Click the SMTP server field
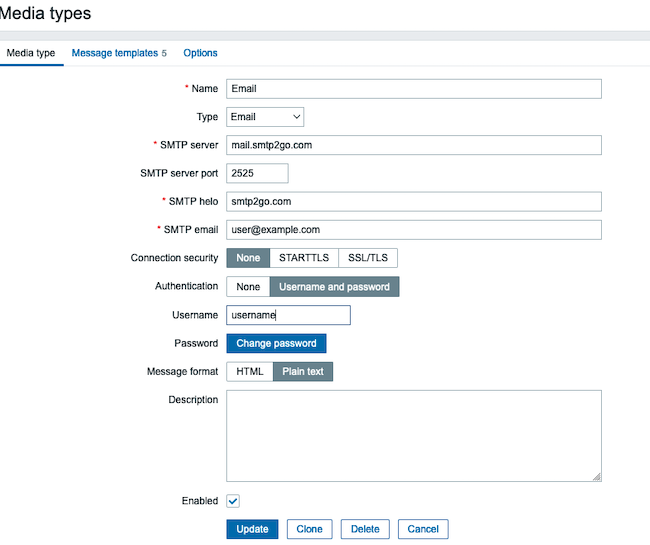This screenshot has height=545, width=650. (414, 145)
